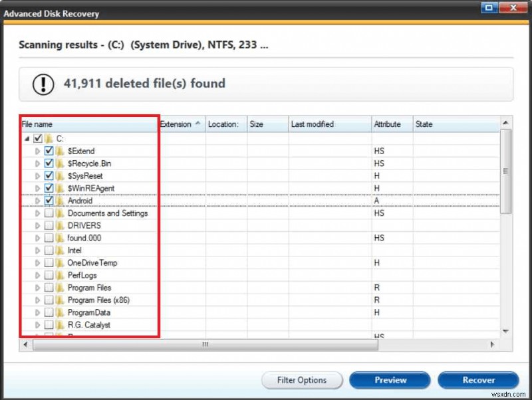This screenshot has width=532, height=400.
Task: Expand the $Extend folder node
Action: (38, 151)
